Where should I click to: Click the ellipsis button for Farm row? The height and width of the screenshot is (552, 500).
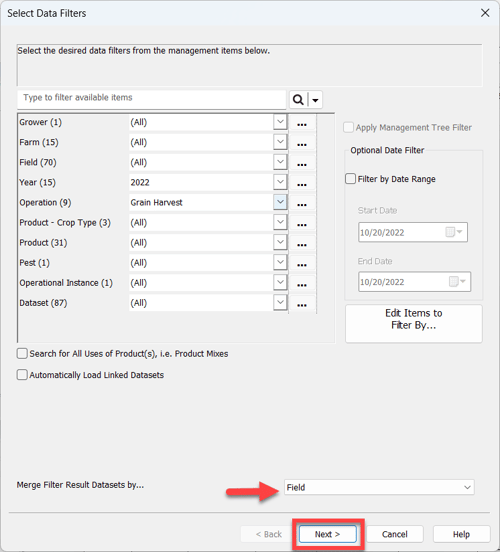coord(302,143)
